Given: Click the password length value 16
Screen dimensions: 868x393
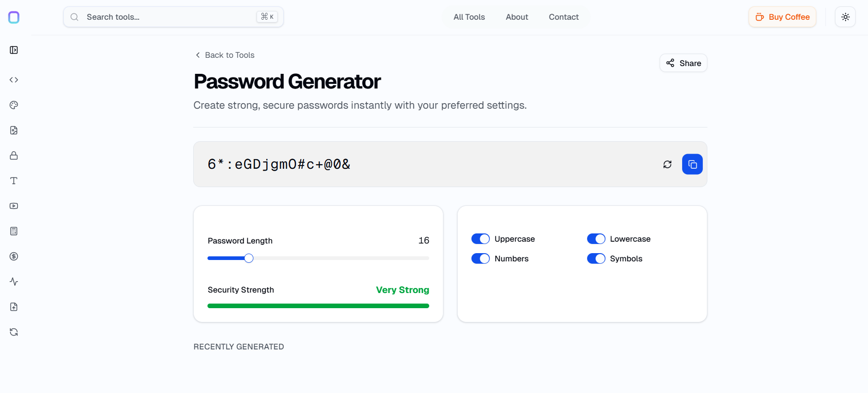Looking at the screenshot, I should 424,240.
